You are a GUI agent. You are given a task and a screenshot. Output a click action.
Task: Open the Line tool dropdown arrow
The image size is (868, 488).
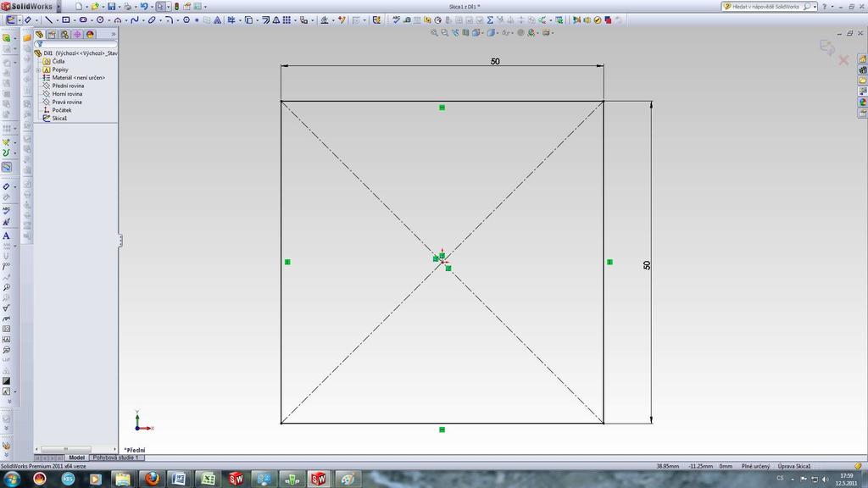[x=57, y=20]
